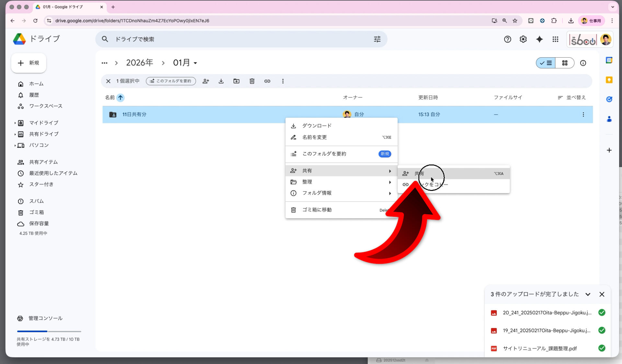Open Google Calendar from the right side panel
The image size is (622, 364).
(609, 60)
